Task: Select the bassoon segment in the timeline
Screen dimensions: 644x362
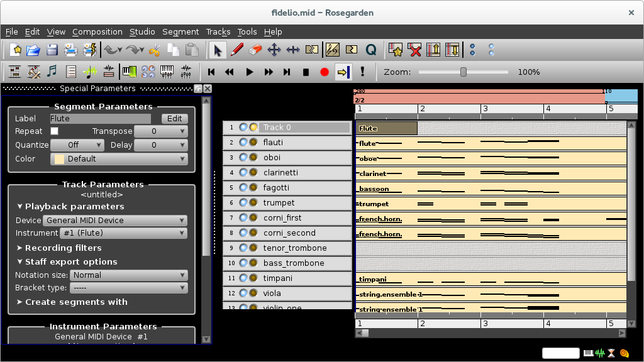Action: click(491, 189)
